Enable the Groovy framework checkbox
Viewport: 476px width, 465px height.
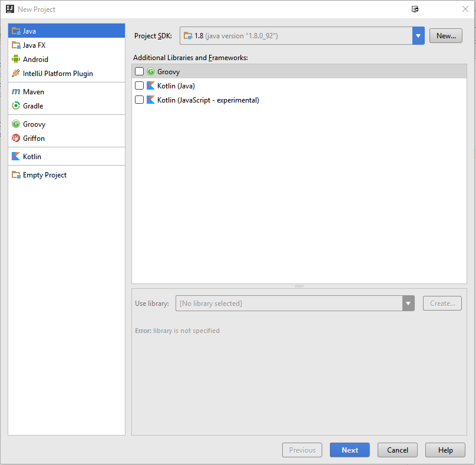[x=139, y=71]
